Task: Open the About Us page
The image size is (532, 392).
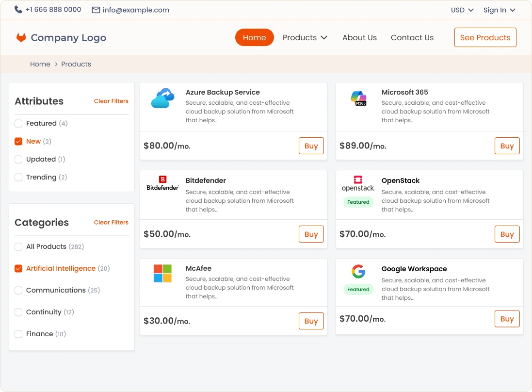Action: coord(359,37)
